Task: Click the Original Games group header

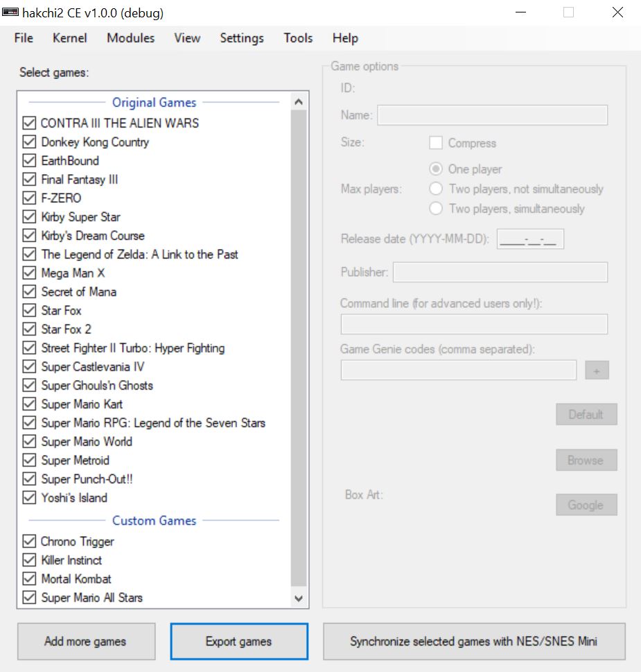Action: point(154,103)
